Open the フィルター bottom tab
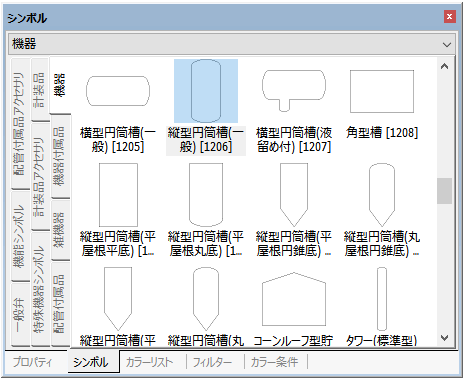 (212, 362)
